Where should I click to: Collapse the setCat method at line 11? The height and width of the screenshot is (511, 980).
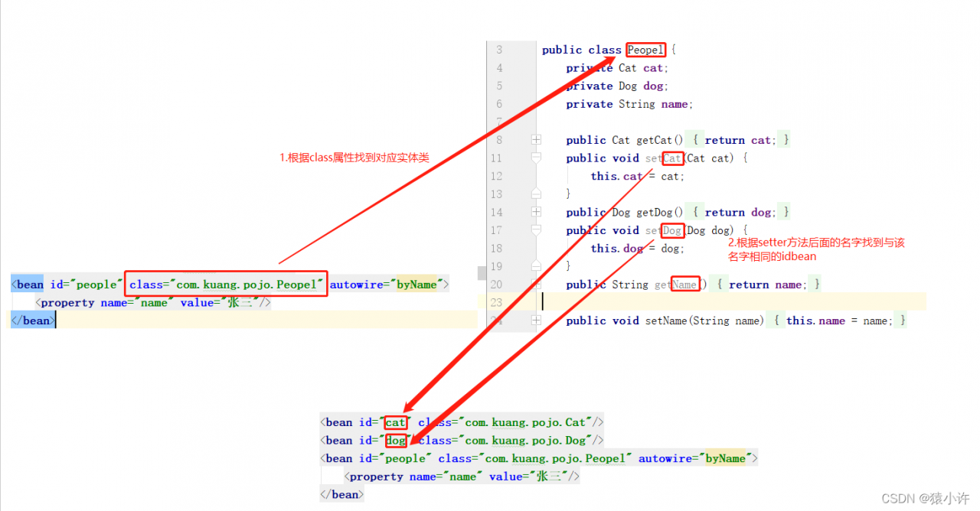tap(536, 158)
